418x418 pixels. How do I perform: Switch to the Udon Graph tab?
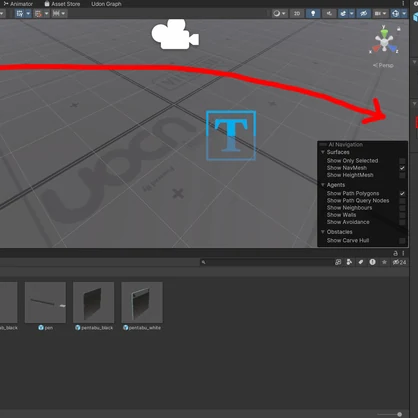pyautogui.click(x=106, y=4)
